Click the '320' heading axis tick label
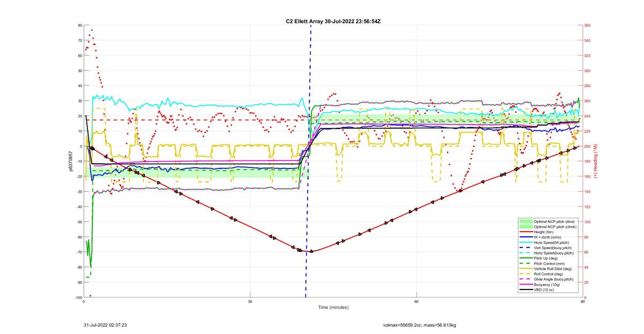 (x=588, y=55)
